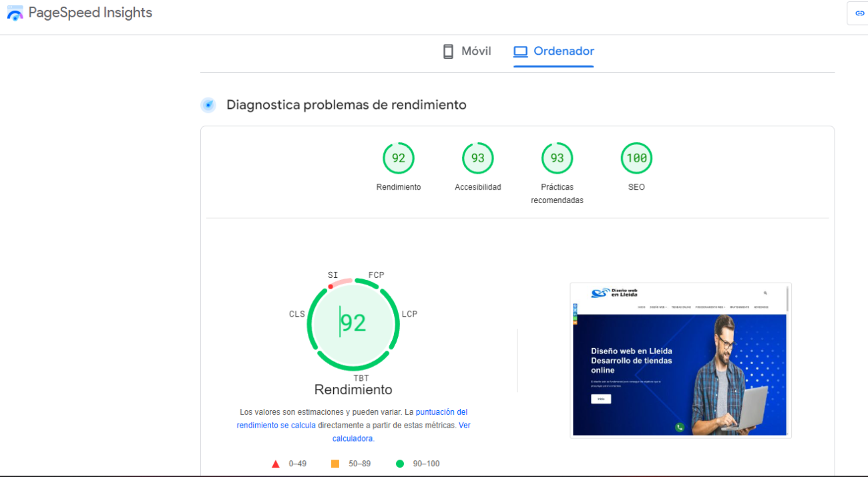Image resolution: width=868 pixels, height=477 pixels.
Task: Click 'Diagnostica problemas de rendimiento' heading
Action: click(347, 105)
